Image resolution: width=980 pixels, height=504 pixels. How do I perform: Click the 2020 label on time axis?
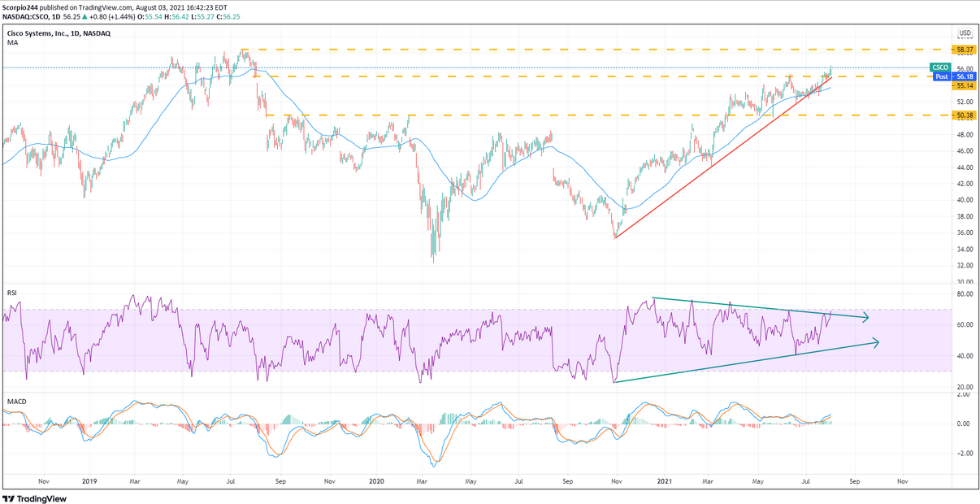click(x=377, y=481)
